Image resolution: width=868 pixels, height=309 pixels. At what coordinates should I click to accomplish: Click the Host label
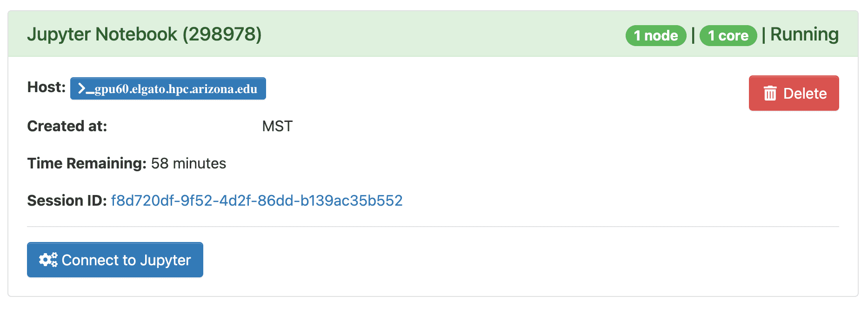(x=47, y=87)
